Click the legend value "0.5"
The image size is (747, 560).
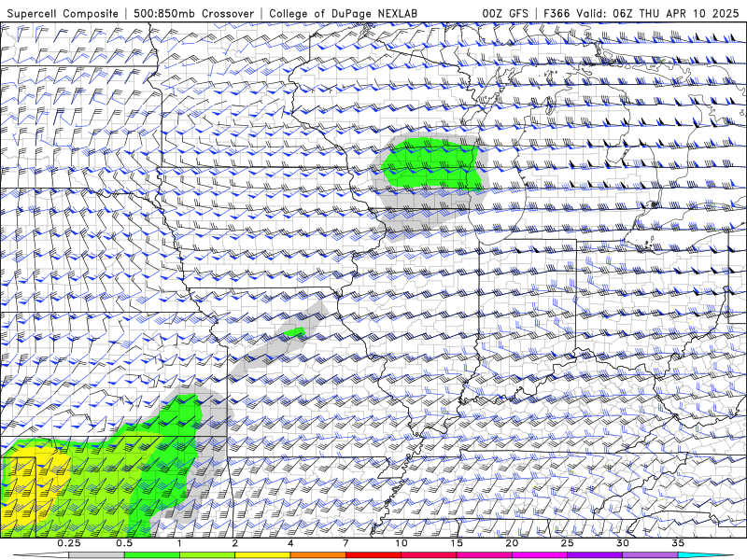(124, 543)
